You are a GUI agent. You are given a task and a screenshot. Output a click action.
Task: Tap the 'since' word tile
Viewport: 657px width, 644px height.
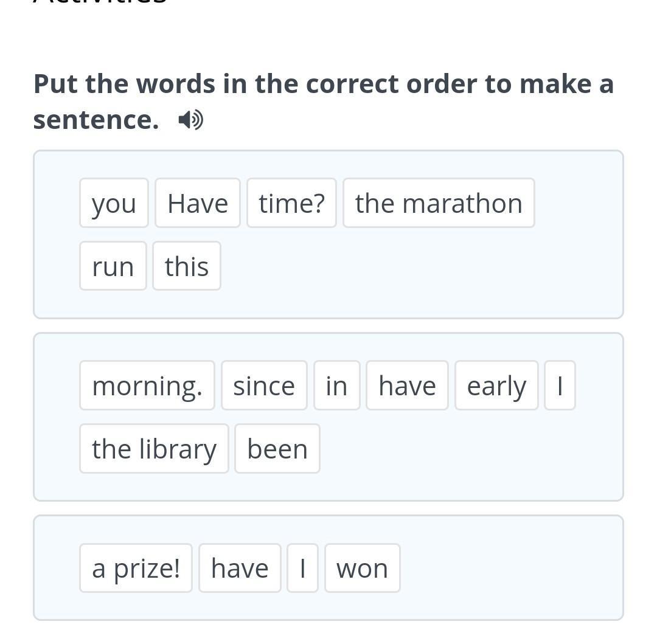pyautogui.click(x=264, y=386)
